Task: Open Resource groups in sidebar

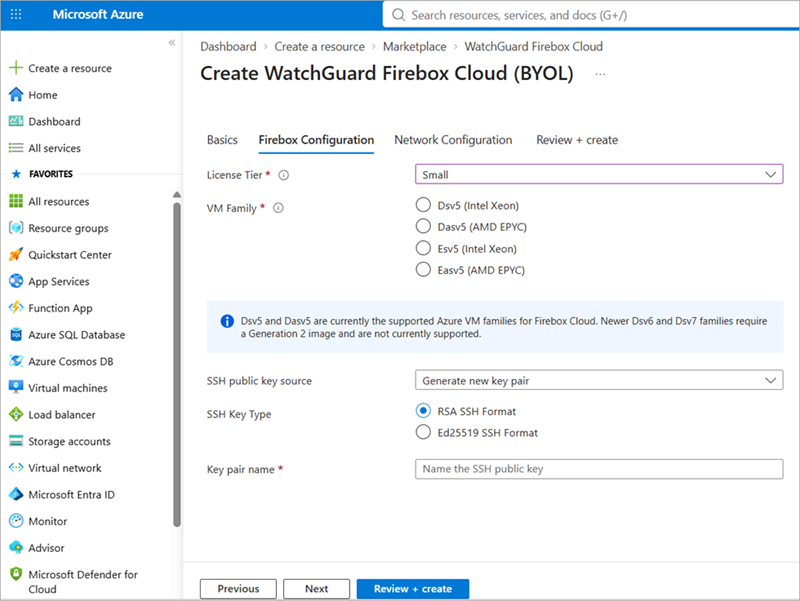Action: pyautogui.click(x=68, y=228)
